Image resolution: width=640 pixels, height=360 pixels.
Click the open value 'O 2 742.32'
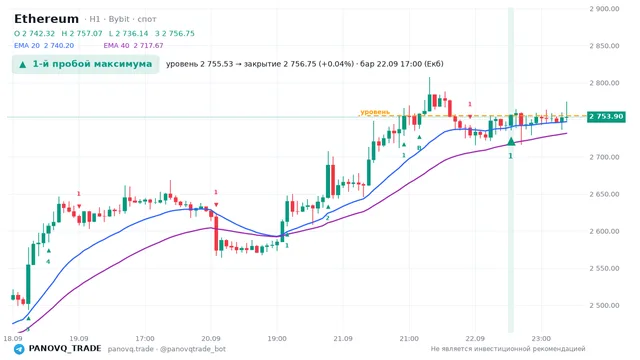[x=34, y=33]
